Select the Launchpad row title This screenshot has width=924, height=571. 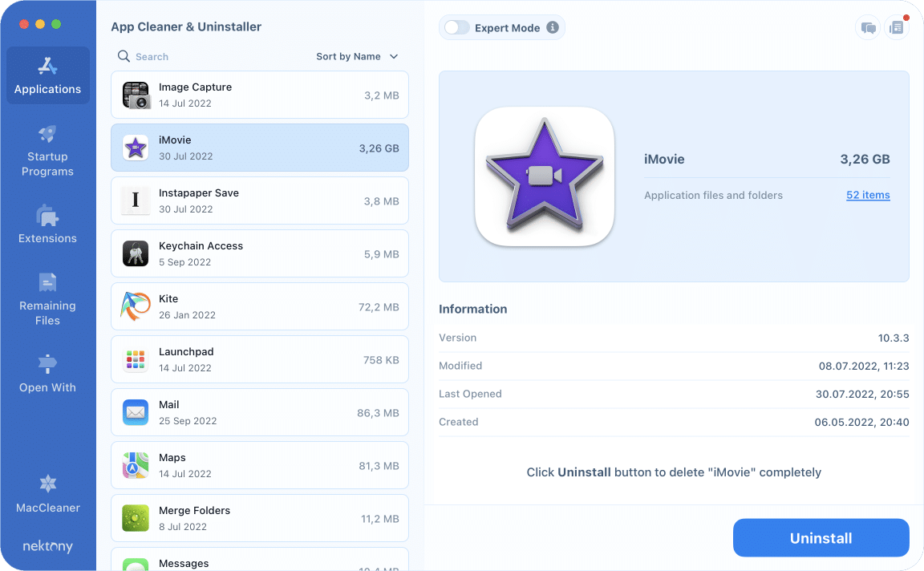(186, 351)
